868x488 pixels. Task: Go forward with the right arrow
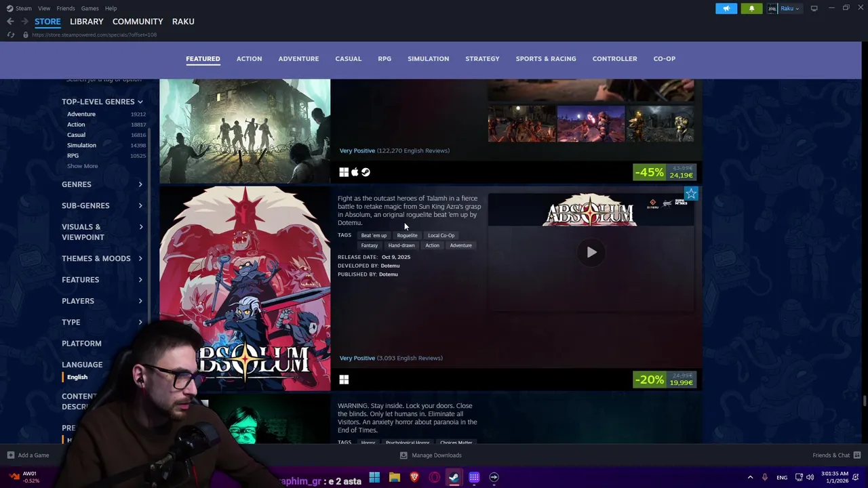pyautogui.click(x=24, y=22)
